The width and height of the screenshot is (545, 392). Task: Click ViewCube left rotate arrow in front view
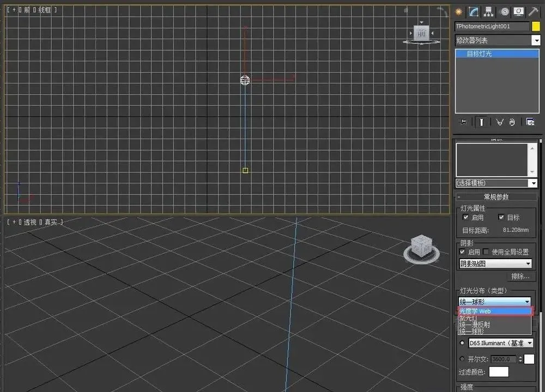click(411, 33)
